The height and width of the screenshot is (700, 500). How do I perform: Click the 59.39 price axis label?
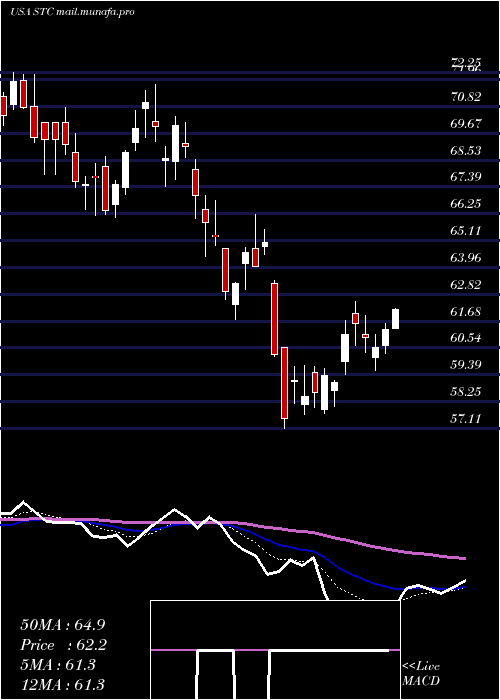tap(466, 364)
